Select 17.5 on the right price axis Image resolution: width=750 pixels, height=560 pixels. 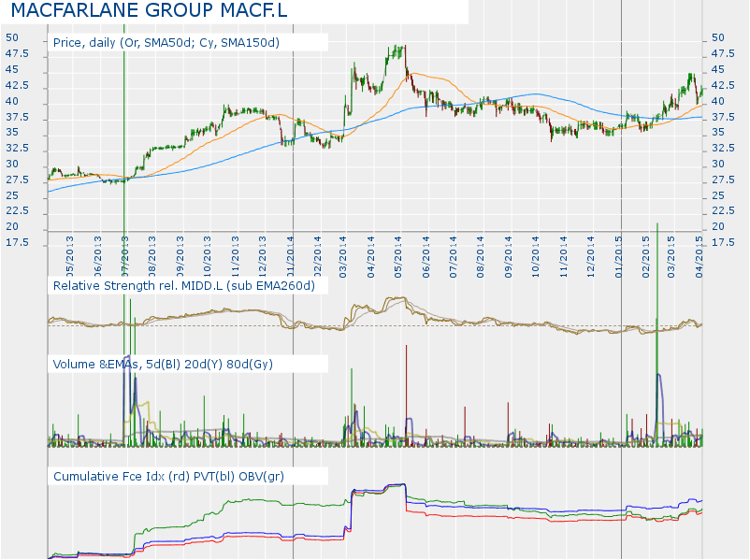coord(723,242)
